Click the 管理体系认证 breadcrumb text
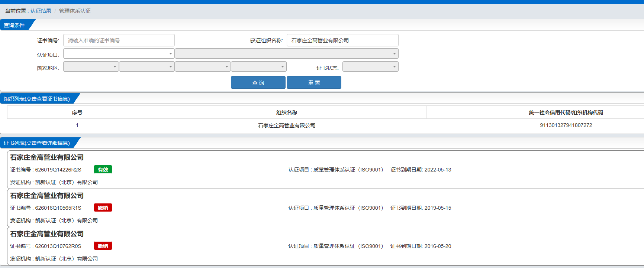This screenshot has width=644, height=268. (x=75, y=11)
